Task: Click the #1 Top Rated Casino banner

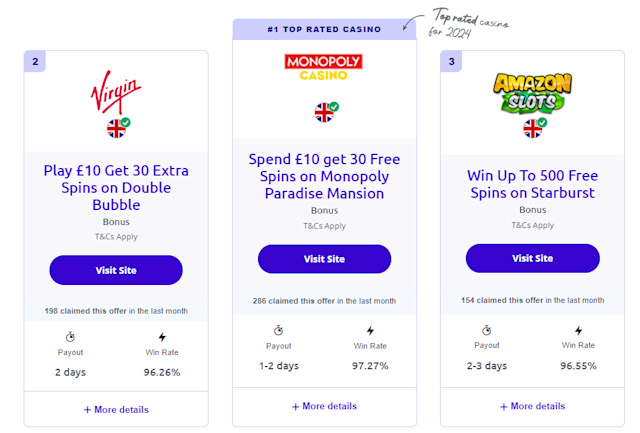Action: coord(324,29)
